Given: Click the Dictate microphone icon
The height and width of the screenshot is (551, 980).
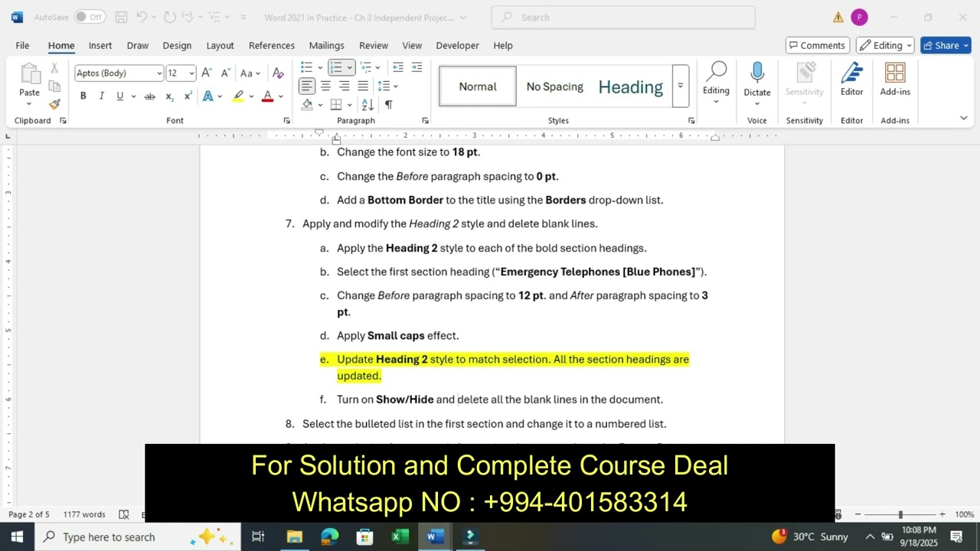Looking at the screenshot, I should click(757, 73).
